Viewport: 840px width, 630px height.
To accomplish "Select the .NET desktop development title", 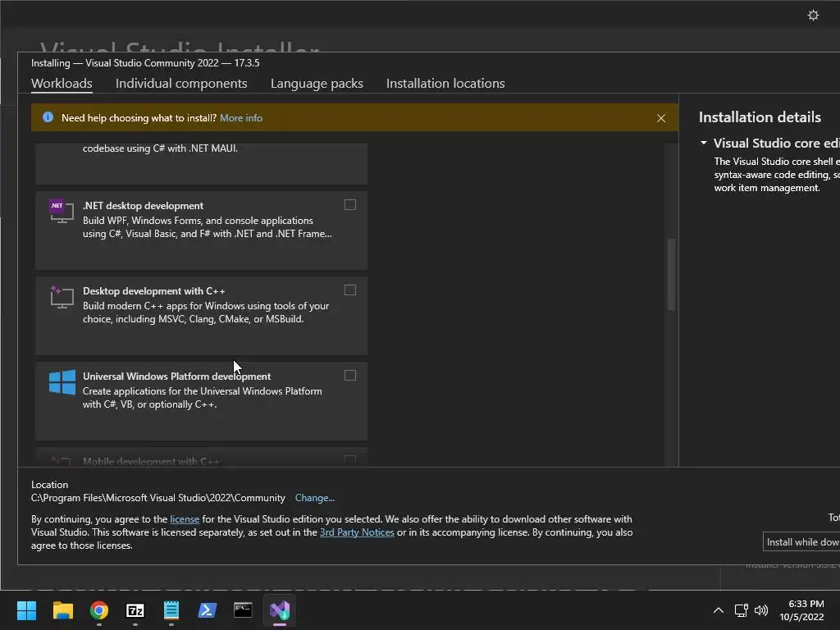I will 143,206.
